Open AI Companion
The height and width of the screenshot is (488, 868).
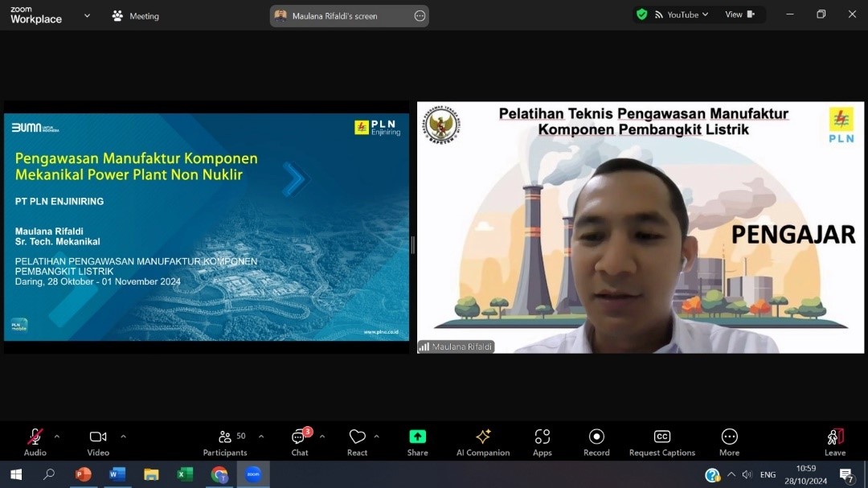(x=483, y=443)
